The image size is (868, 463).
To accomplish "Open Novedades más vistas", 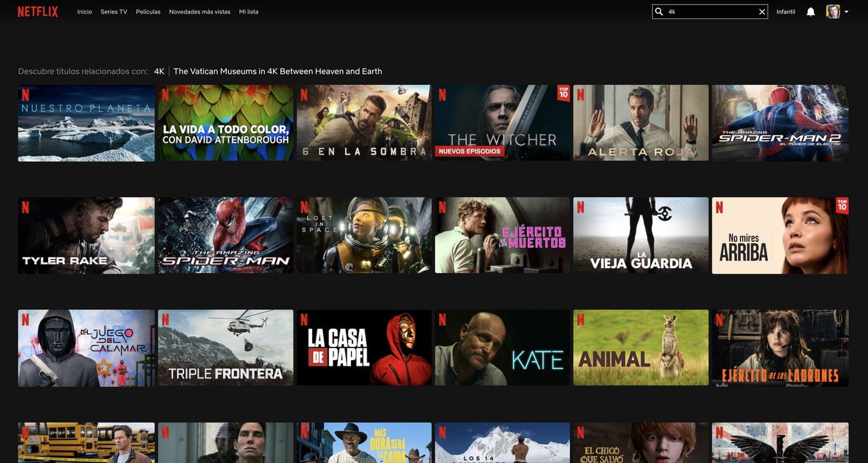I will coord(200,10).
